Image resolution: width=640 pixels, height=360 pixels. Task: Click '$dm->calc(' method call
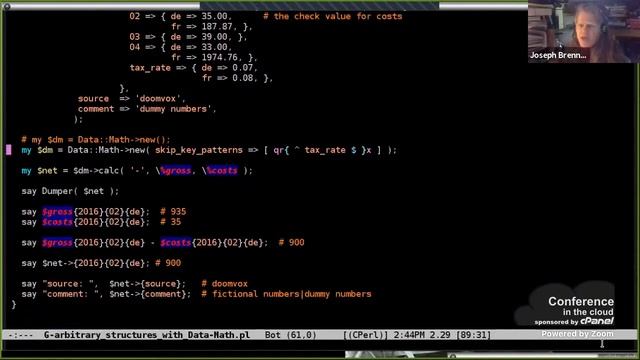click(x=98, y=171)
